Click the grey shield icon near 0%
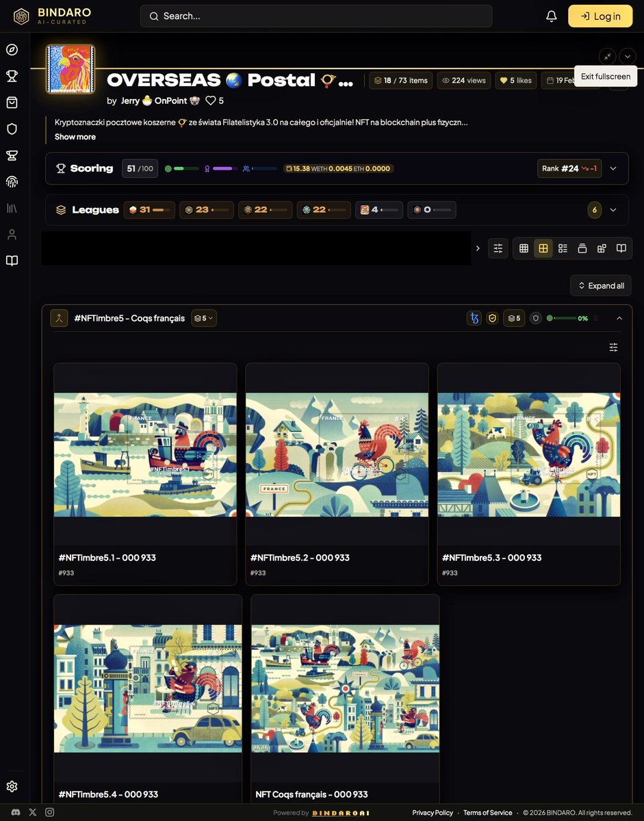Image resolution: width=644 pixels, height=821 pixels. [x=536, y=318]
